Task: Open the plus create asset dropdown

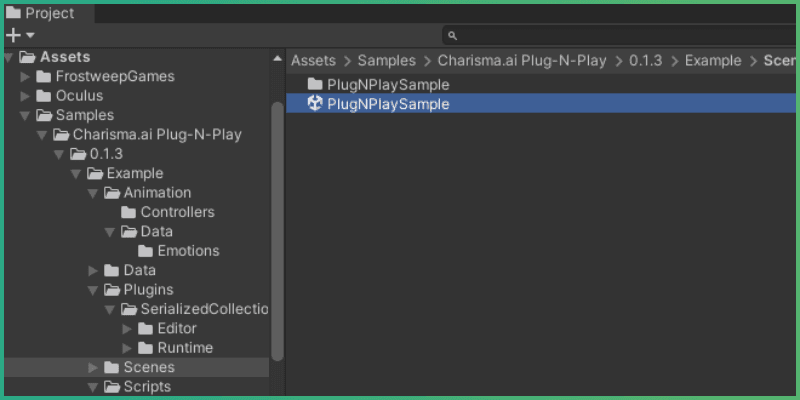Action: pos(20,35)
